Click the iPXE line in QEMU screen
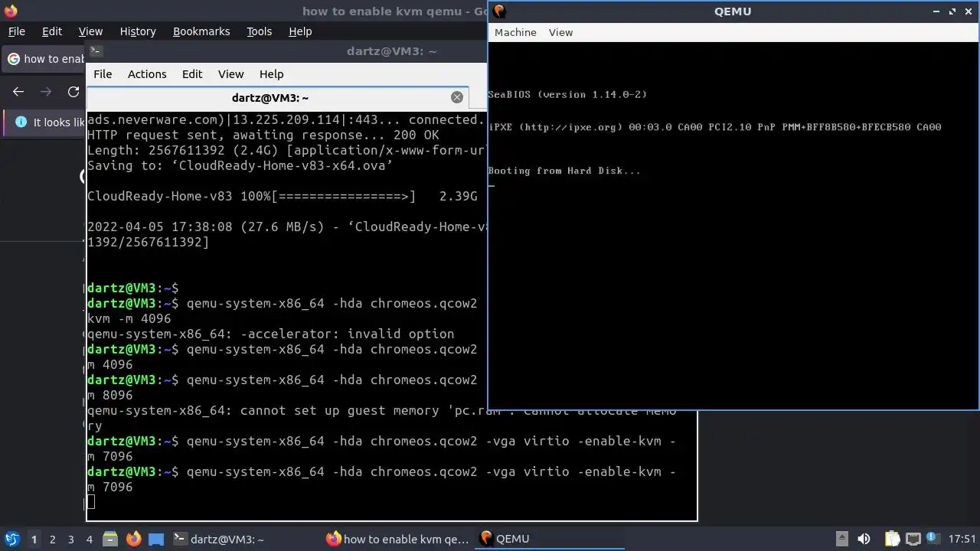Image resolution: width=980 pixels, height=551 pixels. click(715, 127)
